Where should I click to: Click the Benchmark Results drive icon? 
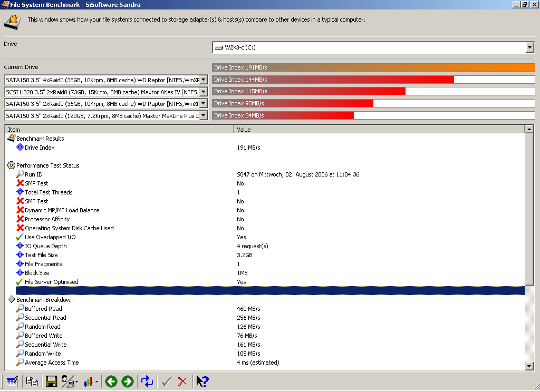(x=12, y=138)
